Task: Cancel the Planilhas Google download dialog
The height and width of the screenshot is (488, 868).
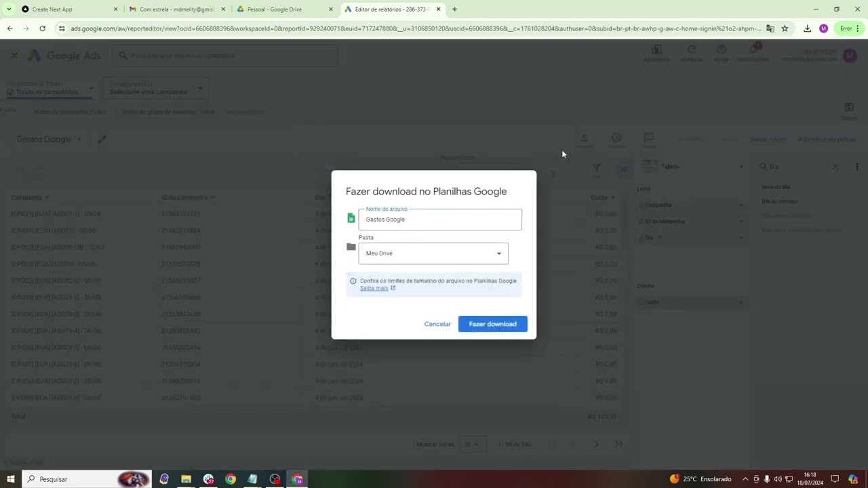Action: (x=437, y=324)
